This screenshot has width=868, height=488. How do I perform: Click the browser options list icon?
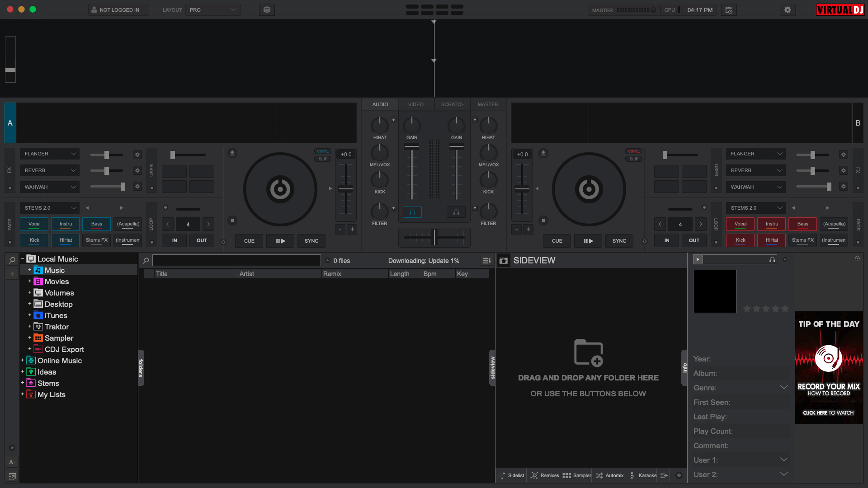click(x=486, y=261)
